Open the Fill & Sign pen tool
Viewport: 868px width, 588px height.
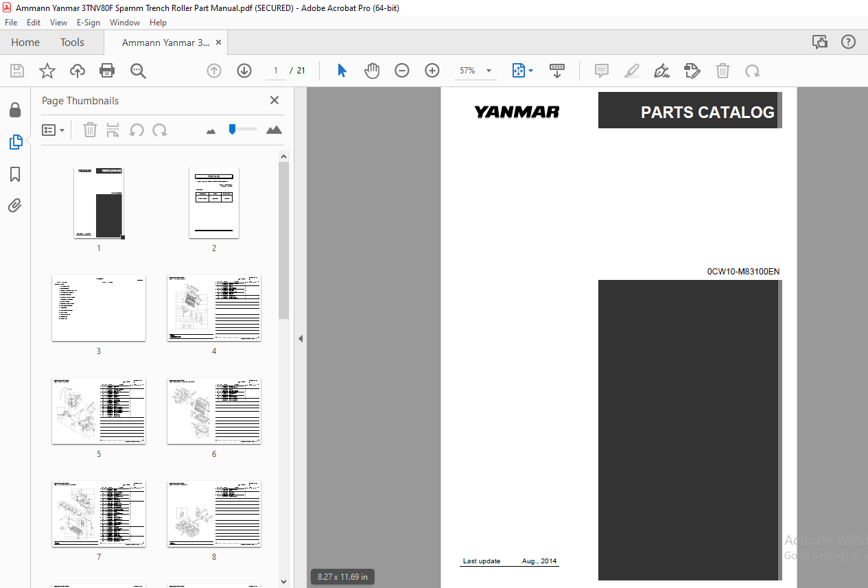pyautogui.click(x=662, y=71)
